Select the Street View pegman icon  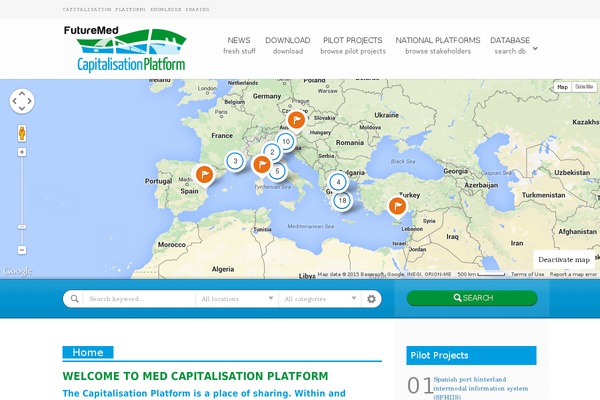(x=22, y=133)
